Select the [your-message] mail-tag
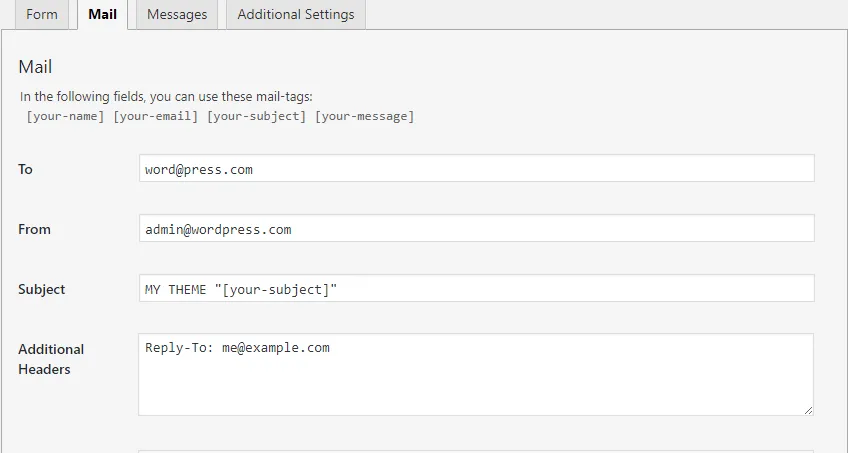Viewport: 848px width, 453px height. tap(364, 116)
